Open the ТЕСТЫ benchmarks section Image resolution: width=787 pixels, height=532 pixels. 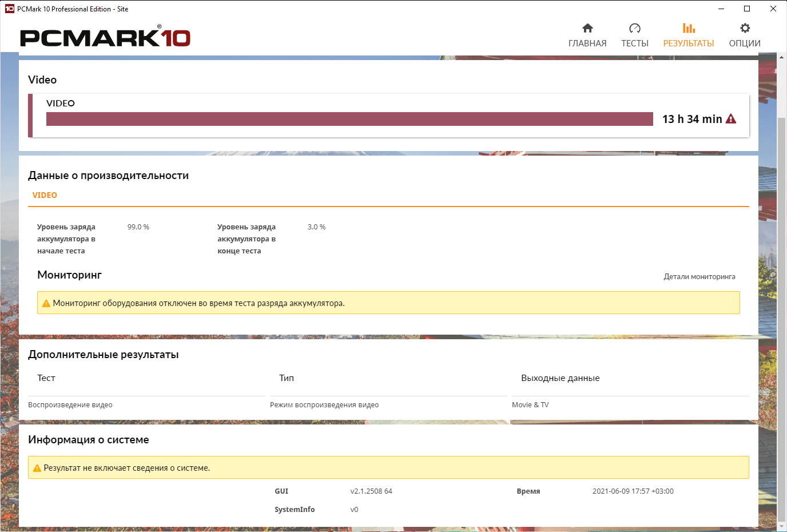(635, 35)
